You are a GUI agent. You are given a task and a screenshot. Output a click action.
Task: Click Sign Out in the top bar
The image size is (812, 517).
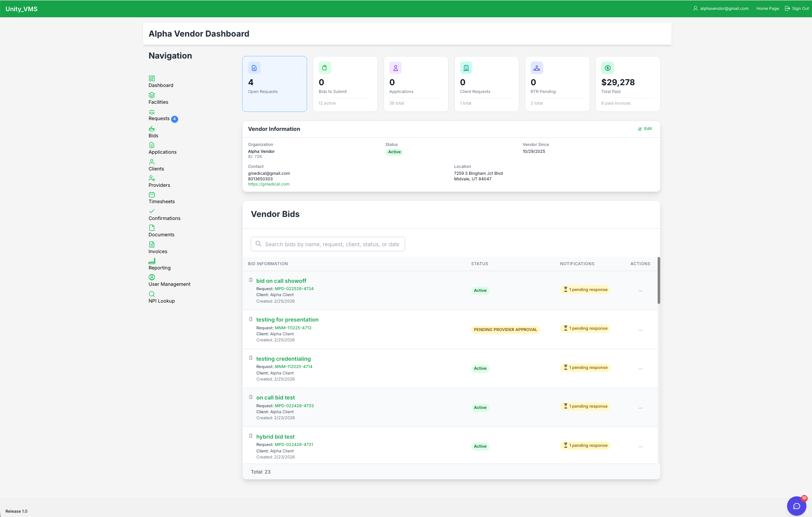pos(800,8)
